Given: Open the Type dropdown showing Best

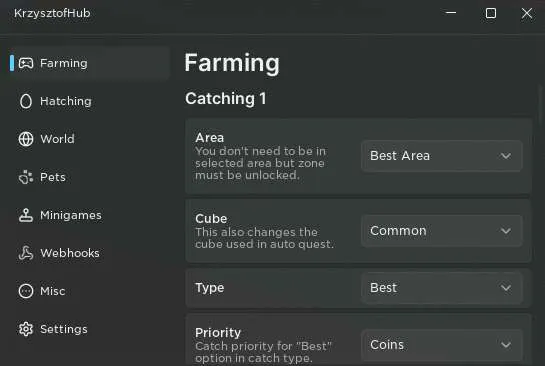Looking at the screenshot, I should click(x=441, y=288).
